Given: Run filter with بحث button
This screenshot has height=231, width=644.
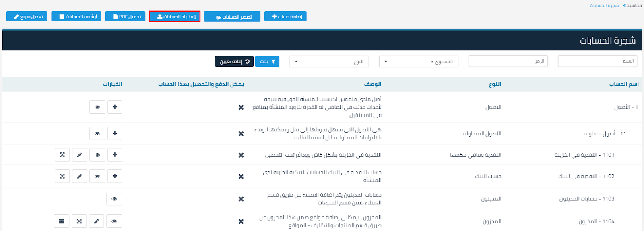Looking at the screenshot, I should [x=267, y=61].
